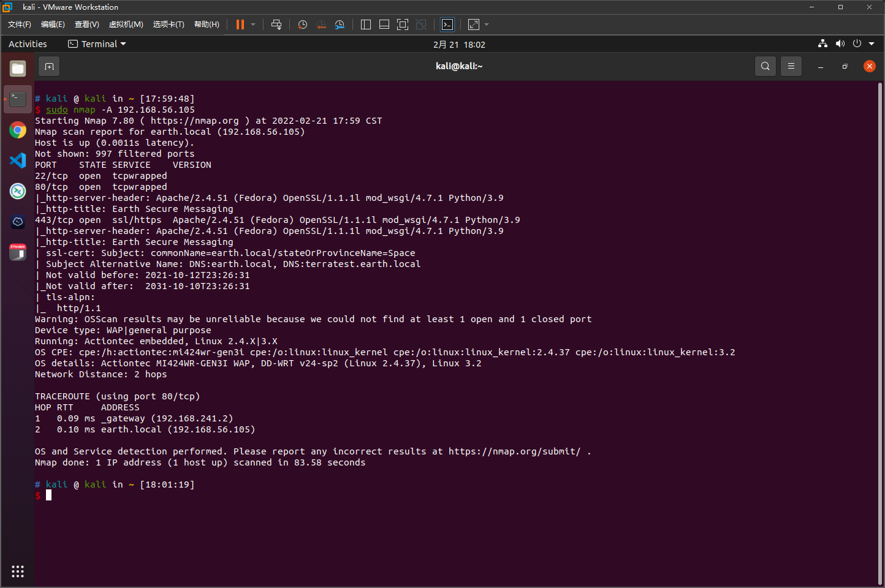Click the '22/tcp' port line
This screenshot has width=885, height=588.
(101, 176)
